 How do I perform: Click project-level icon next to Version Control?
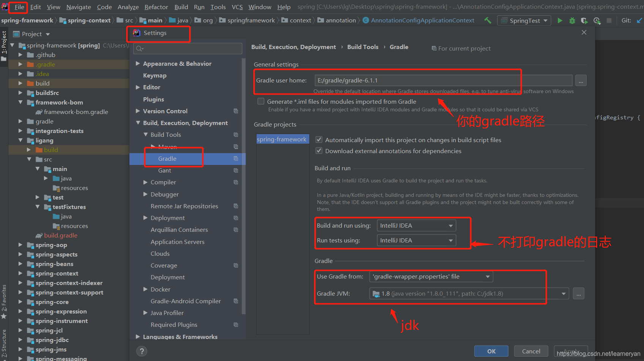click(236, 111)
